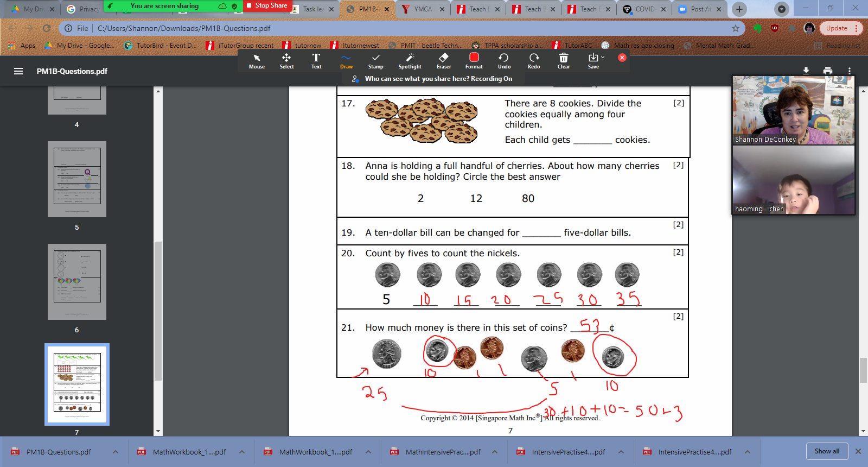Open the Stamp annotation tool
This screenshot has width=868, height=467.
point(375,61)
